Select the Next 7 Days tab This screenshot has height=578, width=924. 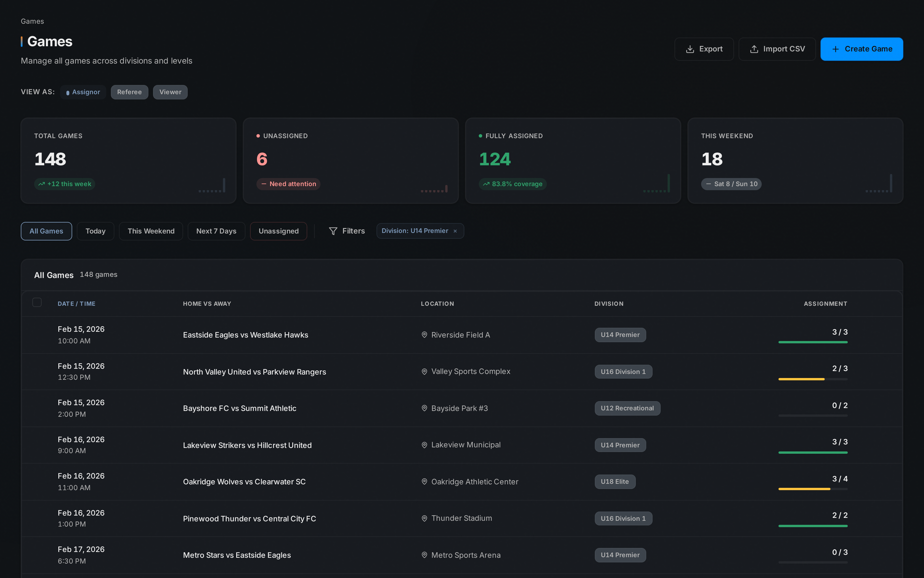pyautogui.click(x=216, y=231)
